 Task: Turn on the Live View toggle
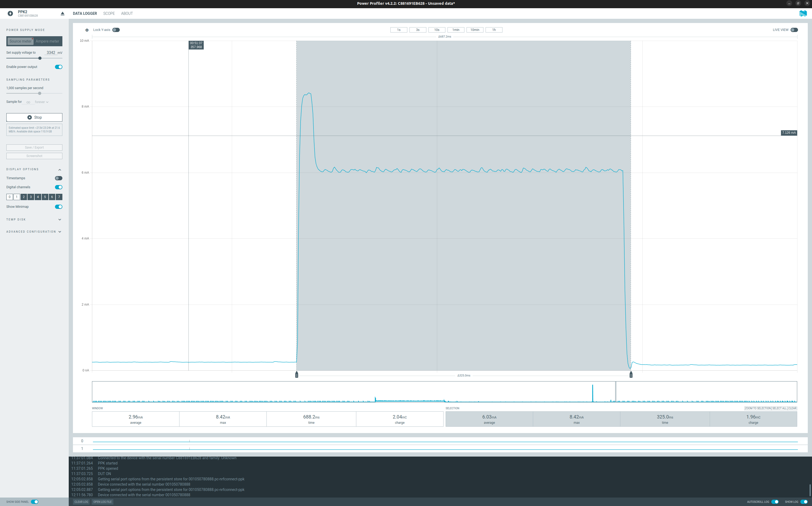click(794, 30)
